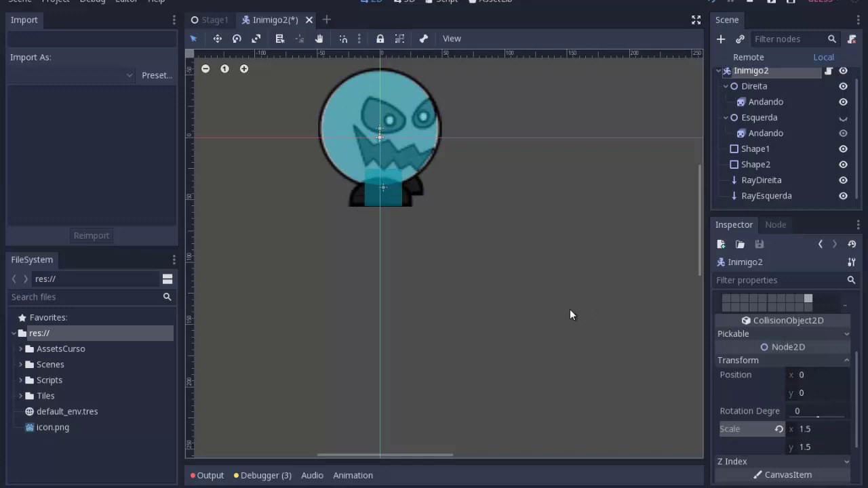Collapse the Direita node in the scene tree

coord(726,86)
